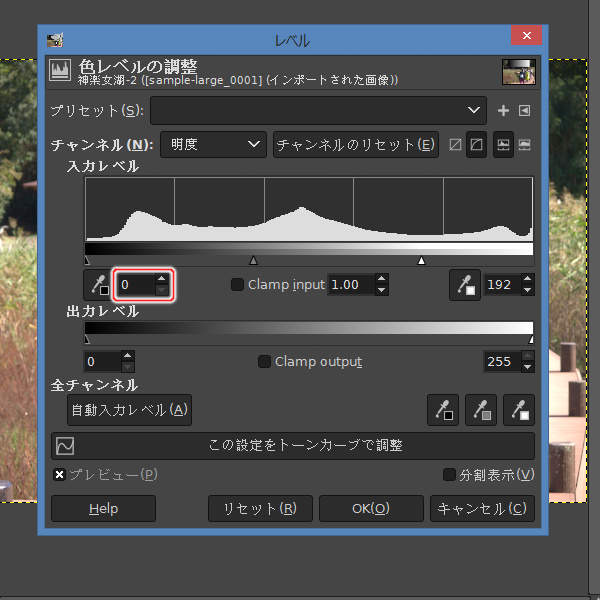Click the Levels dialog app icon in title bar
The image size is (600, 600).
point(55,40)
